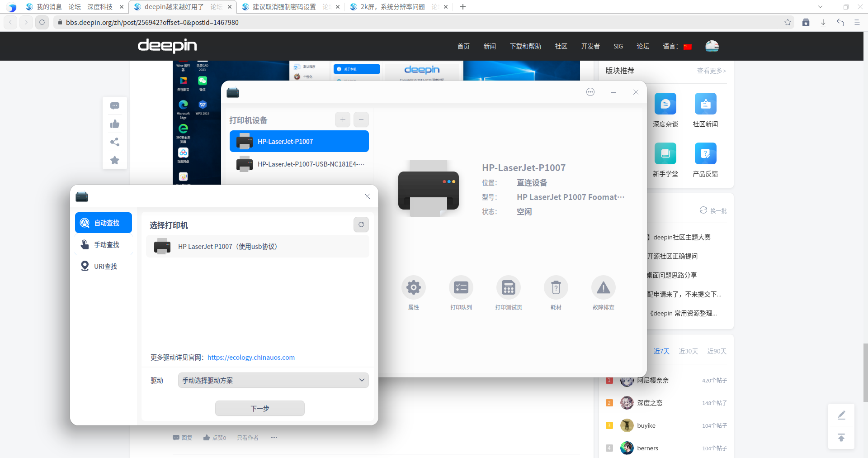Click 只看作者 filter under post

(x=248, y=438)
